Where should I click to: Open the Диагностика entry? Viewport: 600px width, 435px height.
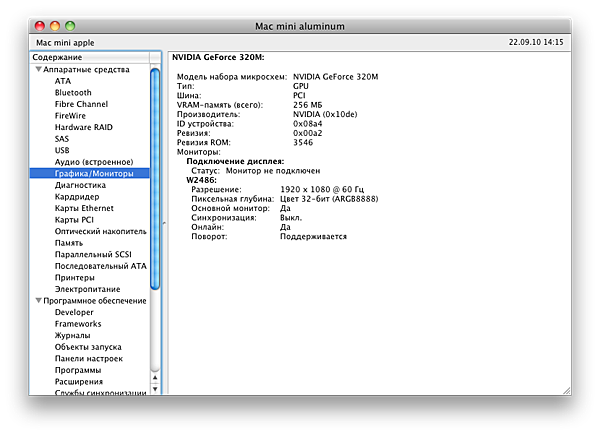[x=80, y=185]
